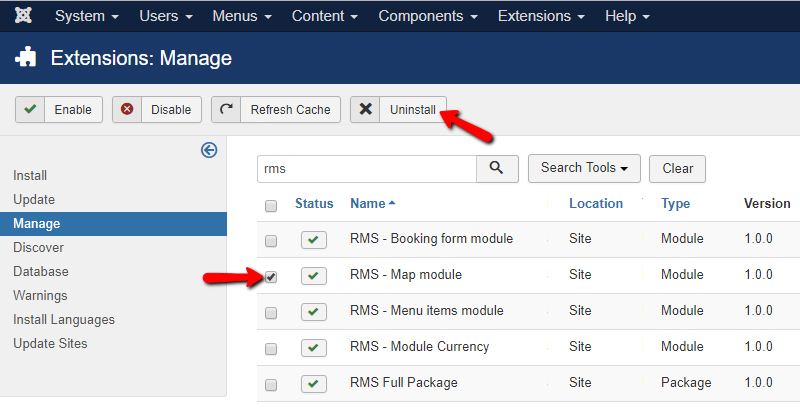Go to Install Languages in sidebar
Screen dimensions: 800x410
click(64, 320)
